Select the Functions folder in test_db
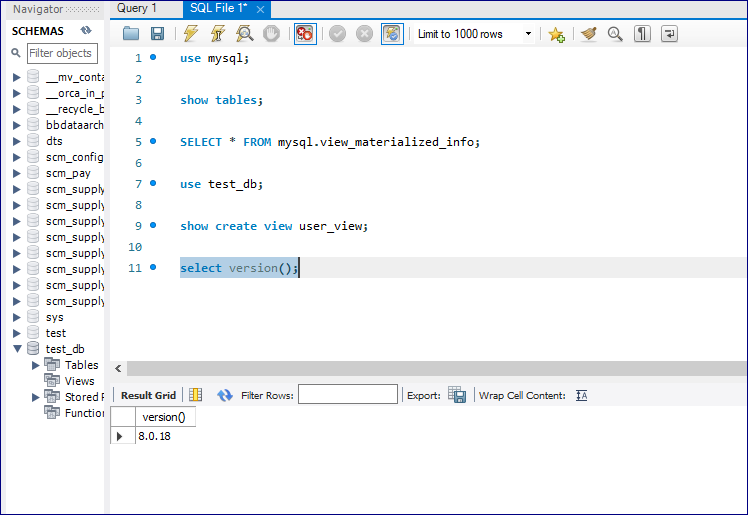This screenshot has width=748, height=515. (x=84, y=413)
